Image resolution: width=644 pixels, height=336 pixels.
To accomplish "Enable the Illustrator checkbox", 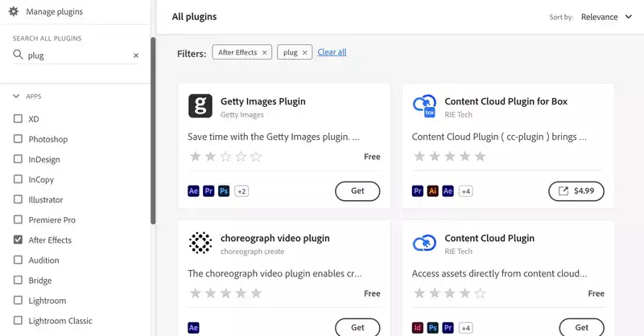I will [18, 199].
